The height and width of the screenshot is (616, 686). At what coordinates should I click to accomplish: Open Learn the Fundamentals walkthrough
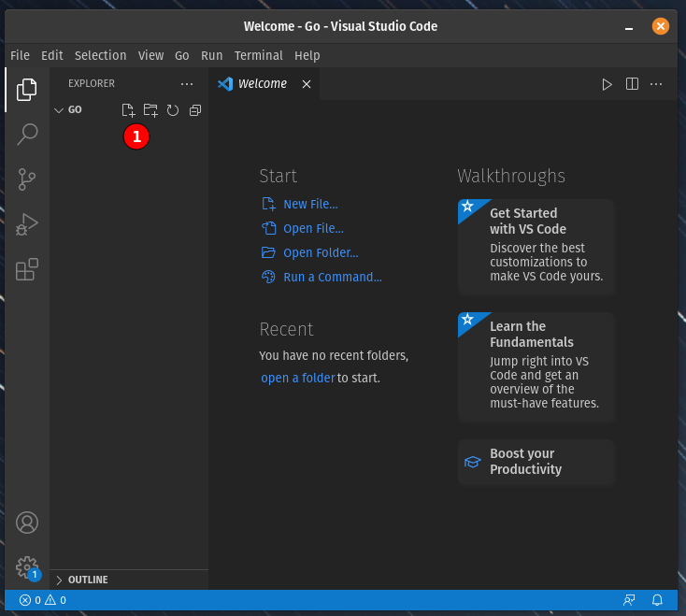point(536,366)
